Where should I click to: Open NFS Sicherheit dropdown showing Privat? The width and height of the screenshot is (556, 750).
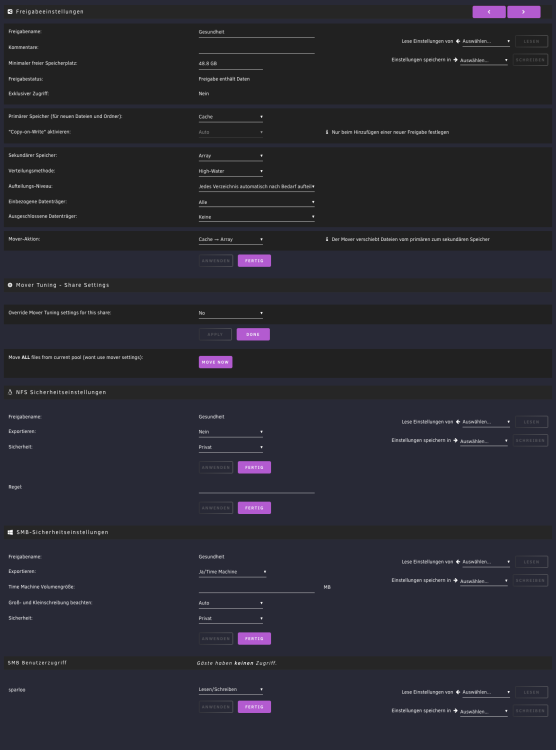(231, 447)
